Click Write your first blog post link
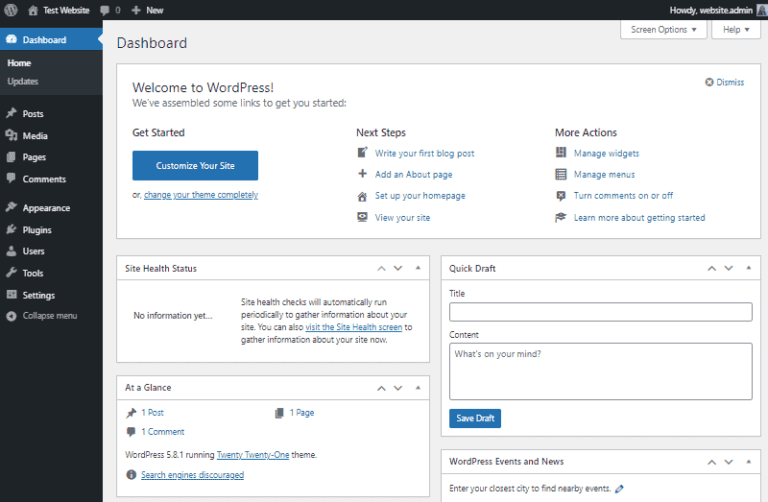This screenshot has height=502, width=768. 425,153
